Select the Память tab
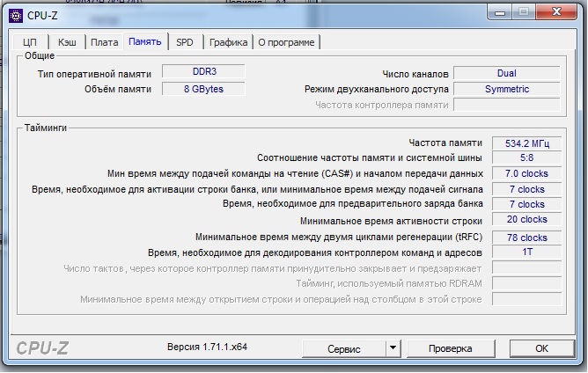The height and width of the screenshot is (373, 588). pyautogui.click(x=145, y=41)
